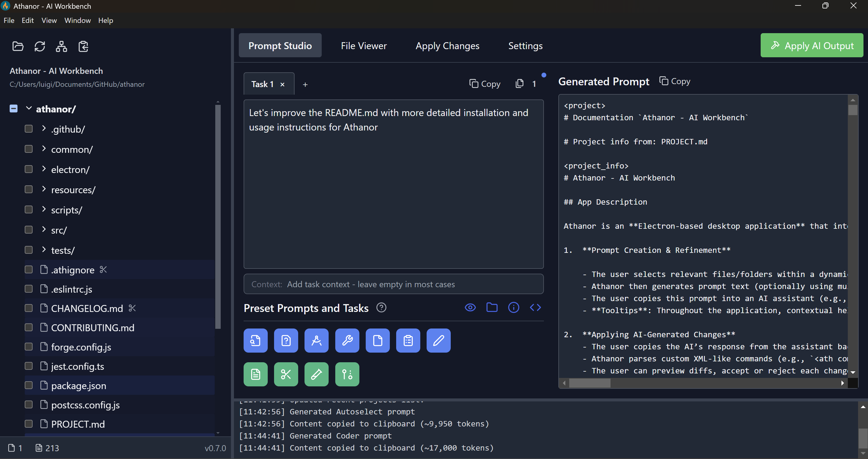868x459 pixels.
Task: Open the folder-open icon in the sidebar toolbar
Action: pyautogui.click(x=17, y=46)
